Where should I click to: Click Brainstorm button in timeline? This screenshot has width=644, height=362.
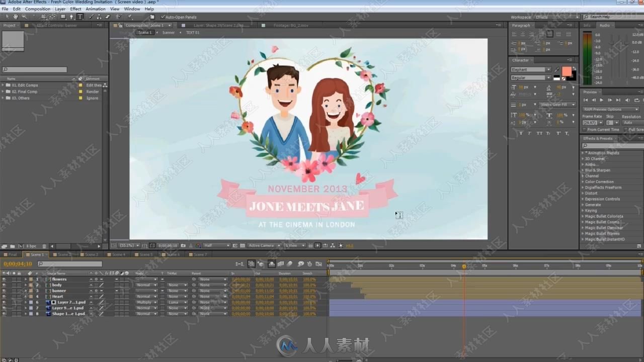click(300, 263)
